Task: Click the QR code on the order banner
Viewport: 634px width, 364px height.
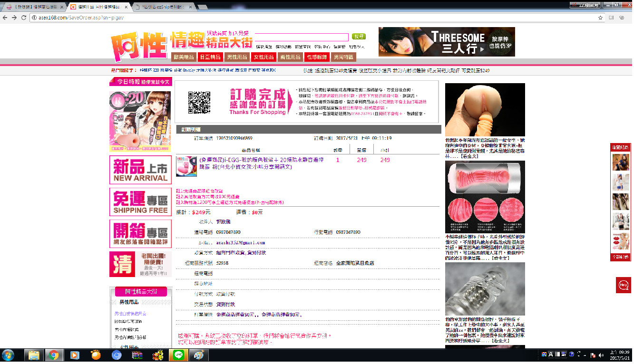Action: [199, 102]
